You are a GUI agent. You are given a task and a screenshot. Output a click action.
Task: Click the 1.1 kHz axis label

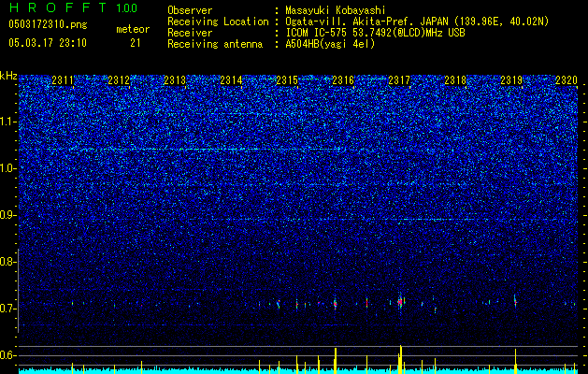(8, 122)
